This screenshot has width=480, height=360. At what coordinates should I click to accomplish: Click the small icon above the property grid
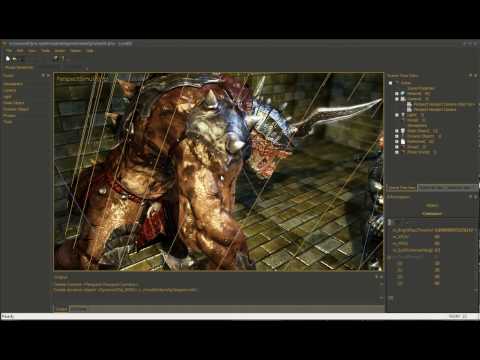(x=390, y=222)
